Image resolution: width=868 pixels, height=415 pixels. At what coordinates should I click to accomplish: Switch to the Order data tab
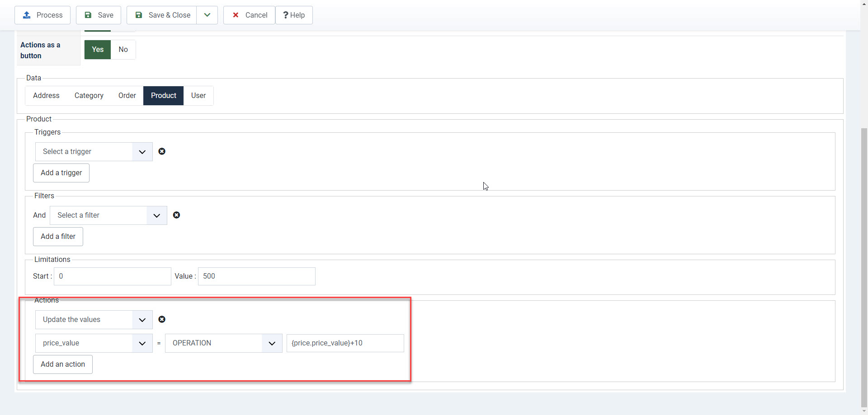(x=127, y=96)
